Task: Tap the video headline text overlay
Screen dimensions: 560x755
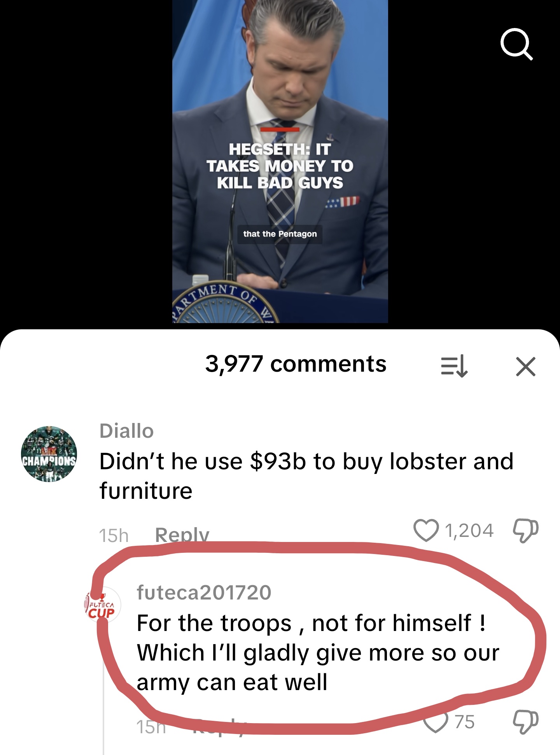Action: (x=280, y=166)
